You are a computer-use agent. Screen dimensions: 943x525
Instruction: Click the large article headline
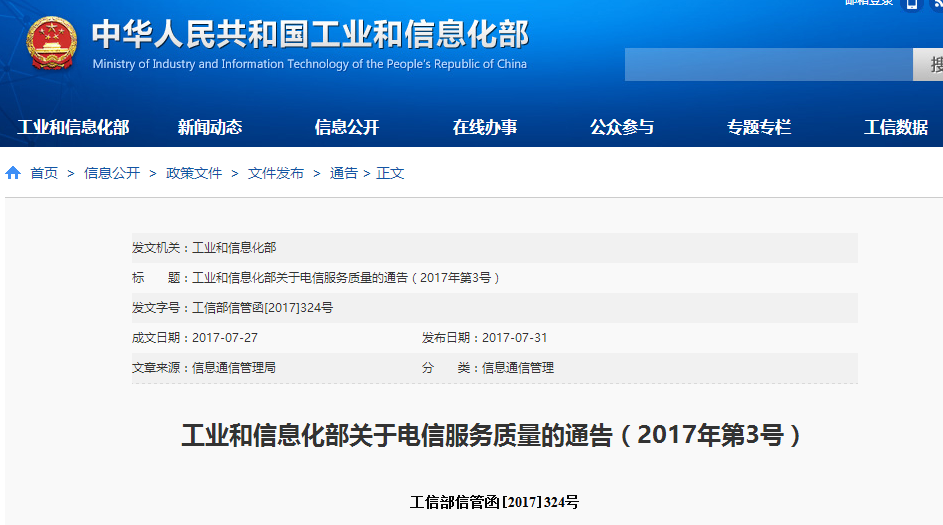[491, 435]
